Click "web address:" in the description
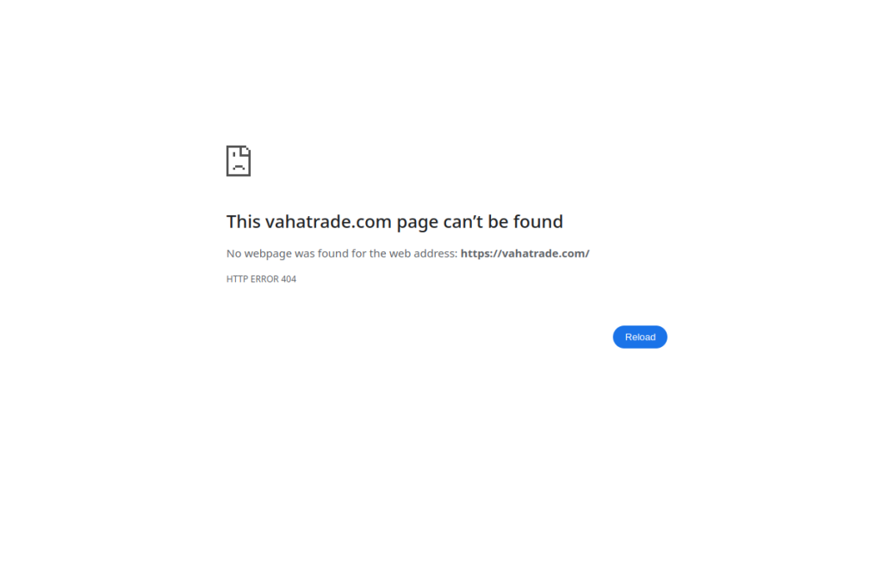 coord(423,253)
